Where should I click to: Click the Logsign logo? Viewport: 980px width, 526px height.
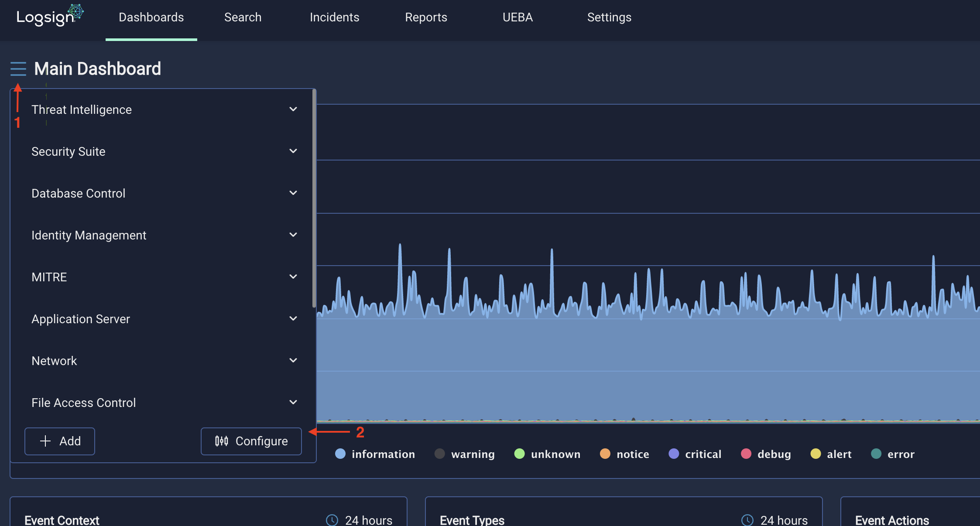click(50, 16)
